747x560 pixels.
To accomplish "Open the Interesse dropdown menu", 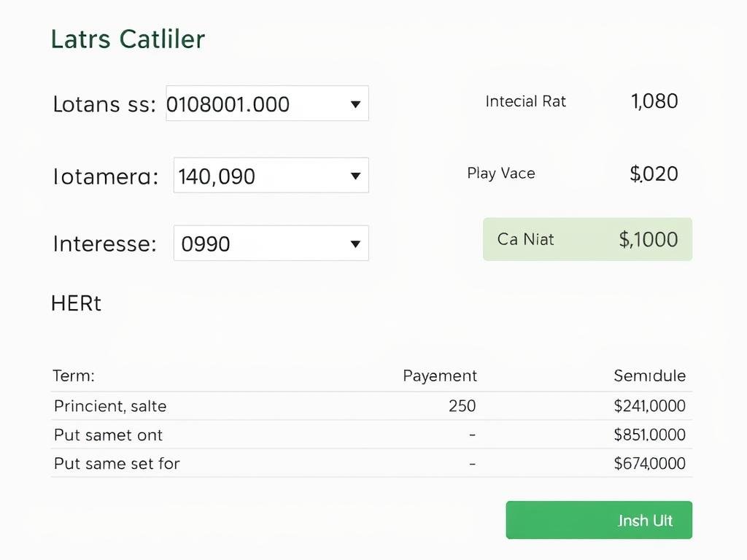I will (355, 243).
